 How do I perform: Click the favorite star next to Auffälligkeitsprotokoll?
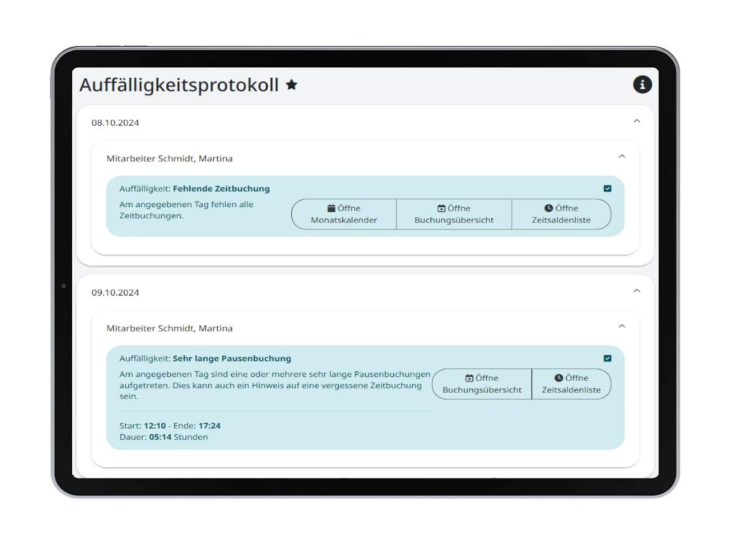(x=291, y=85)
